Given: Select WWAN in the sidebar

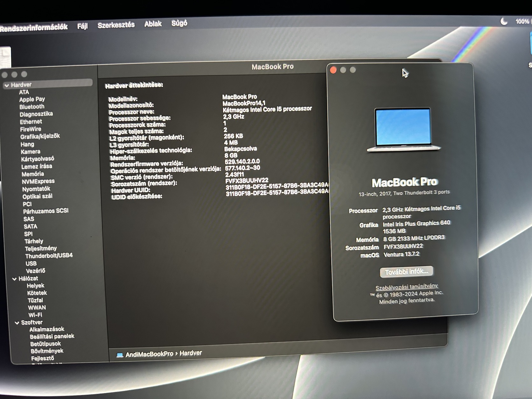Looking at the screenshot, I should [x=37, y=308].
